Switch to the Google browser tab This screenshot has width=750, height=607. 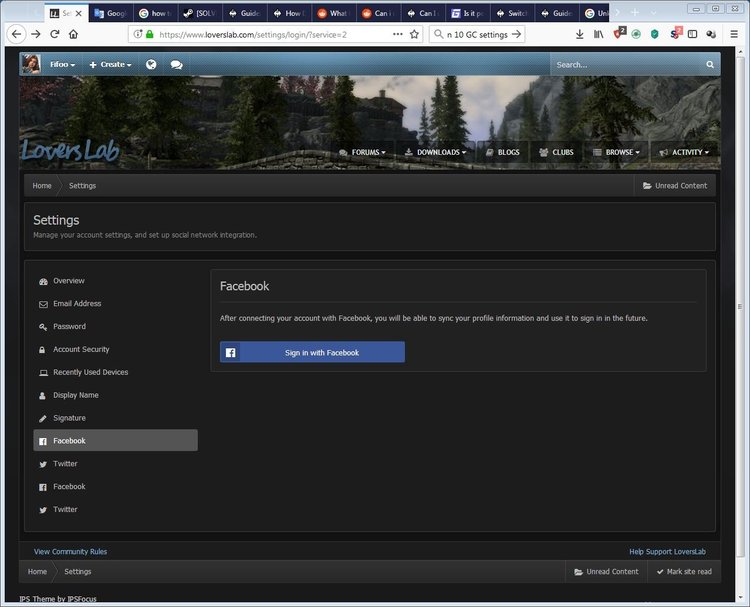point(110,13)
